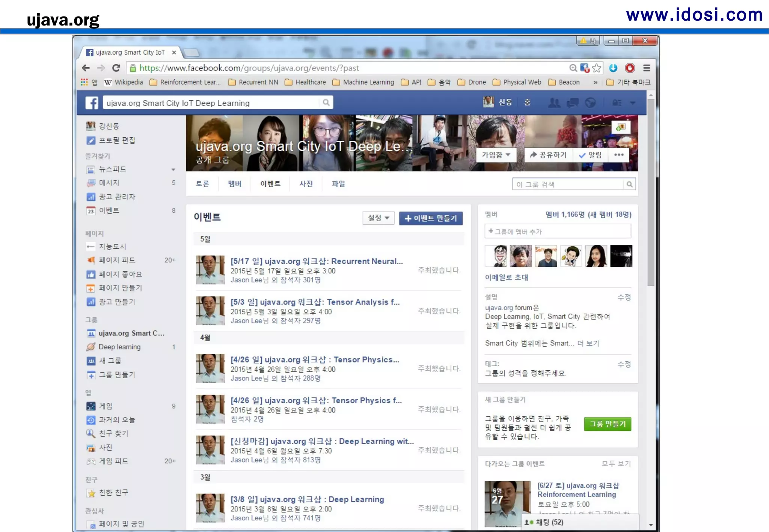Bookmark page with the star icon
Image resolution: width=769 pixels, height=532 pixels.
(597, 68)
